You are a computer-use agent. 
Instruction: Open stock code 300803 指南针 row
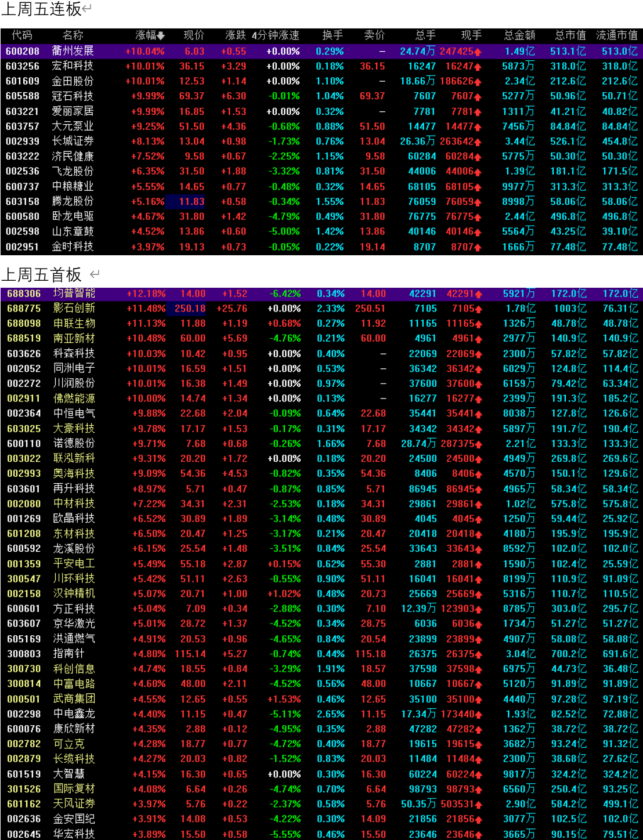24,654
